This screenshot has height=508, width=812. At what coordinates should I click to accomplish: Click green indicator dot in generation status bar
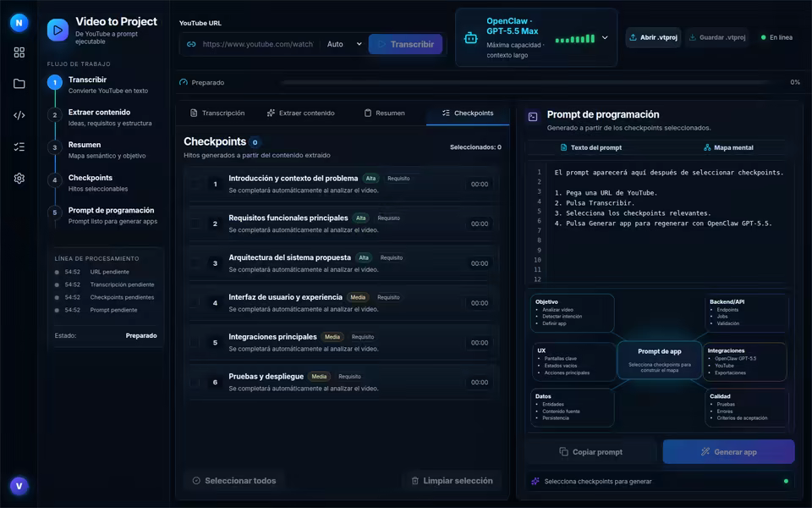tap(786, 481)
